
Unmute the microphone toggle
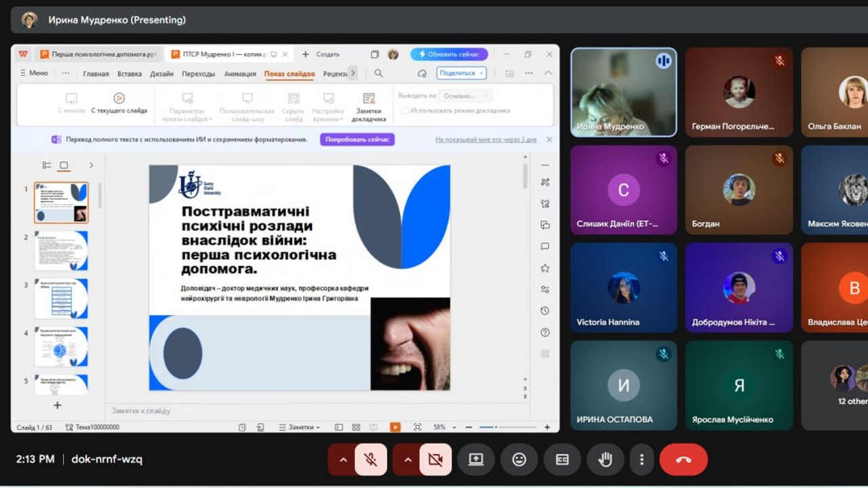[370, 460]
